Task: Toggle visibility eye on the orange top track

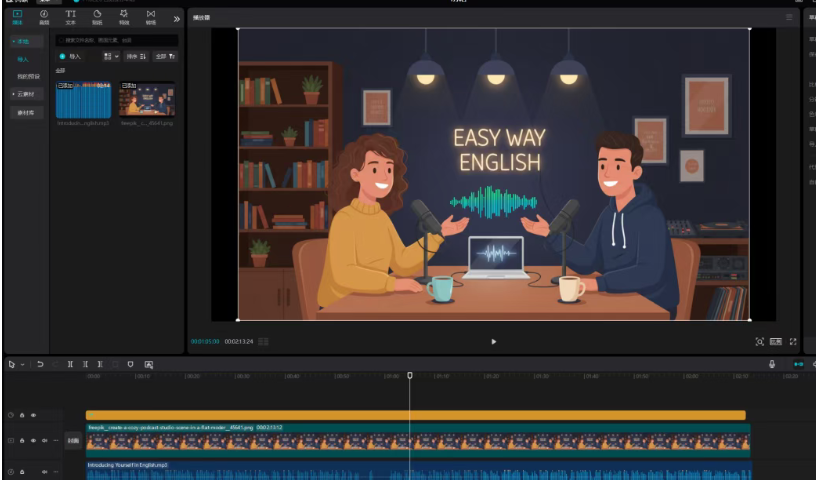Action: pyautogui.click(x=33, y=415)
